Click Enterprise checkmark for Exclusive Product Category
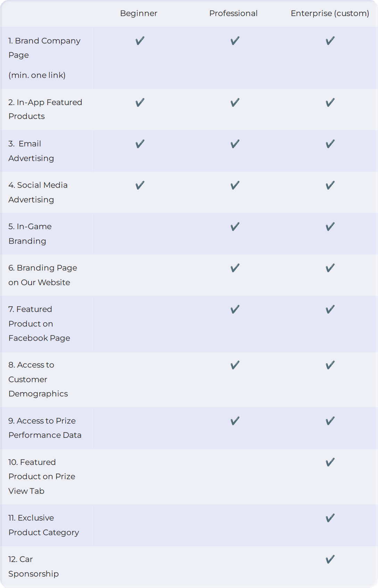Screen dimensions: 378x588 tap(330, 518)
